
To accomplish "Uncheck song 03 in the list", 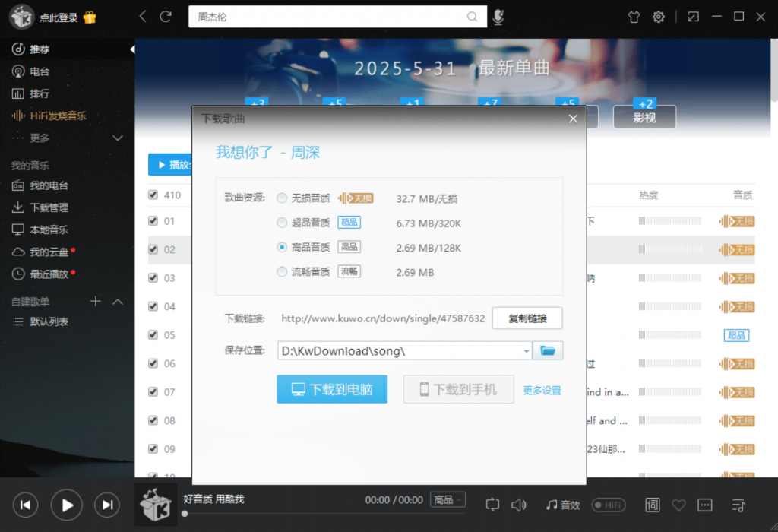I will coord(153,277).
